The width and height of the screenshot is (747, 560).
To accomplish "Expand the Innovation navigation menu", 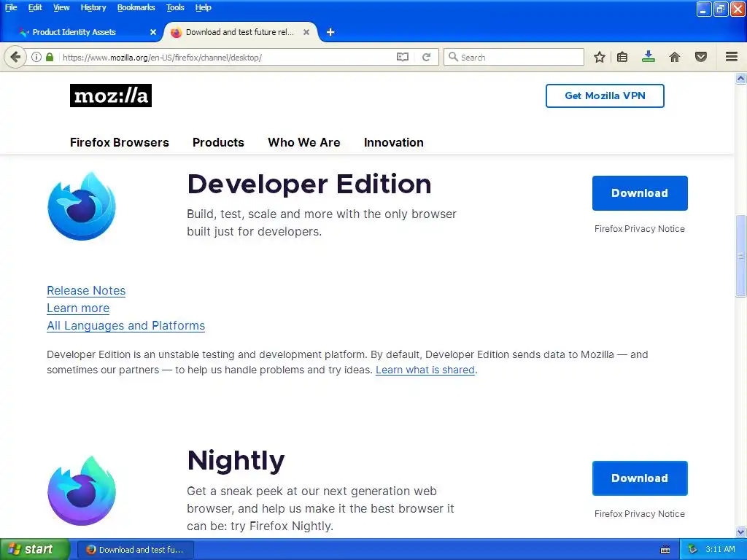I will click(x=393, y=142).
